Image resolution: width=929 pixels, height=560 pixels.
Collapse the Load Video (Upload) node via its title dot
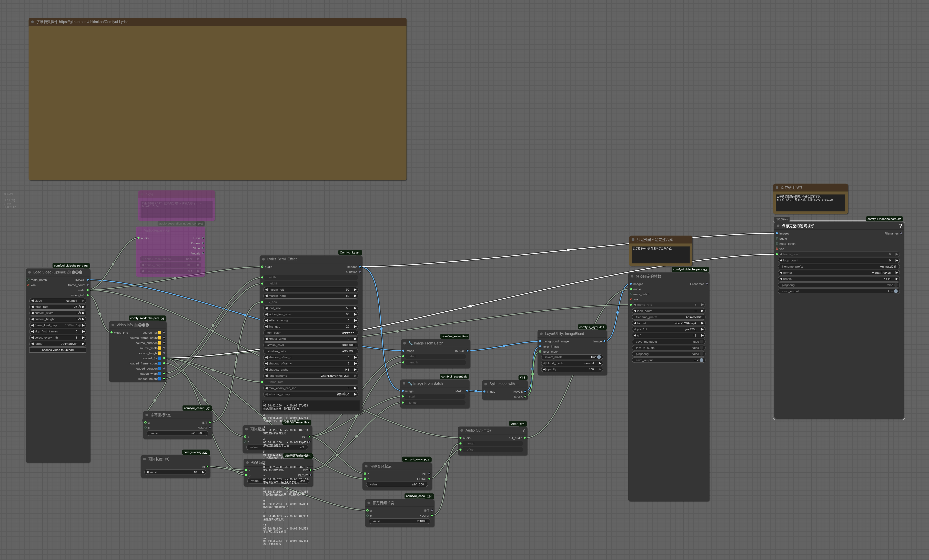click(29, 272)
